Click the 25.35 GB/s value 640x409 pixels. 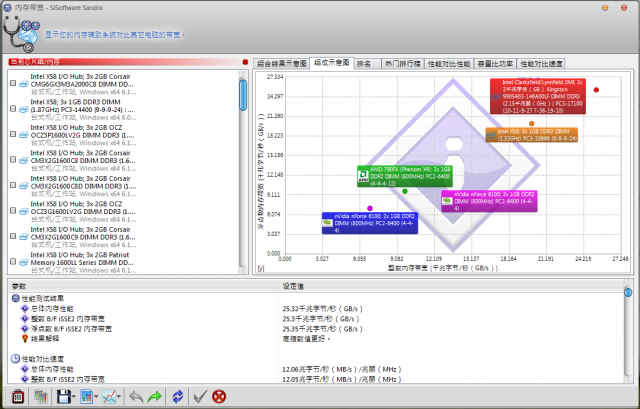pos(322,329)
